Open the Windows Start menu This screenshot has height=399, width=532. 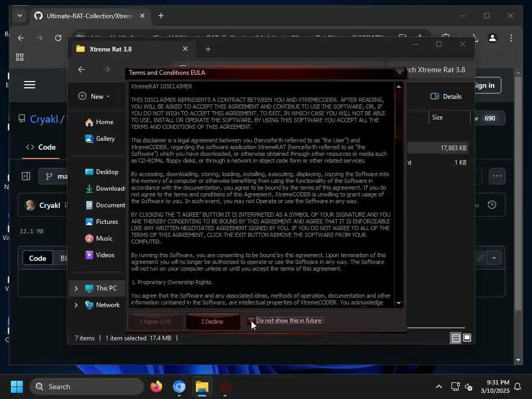pyautogui.click(x=17, y=387)
